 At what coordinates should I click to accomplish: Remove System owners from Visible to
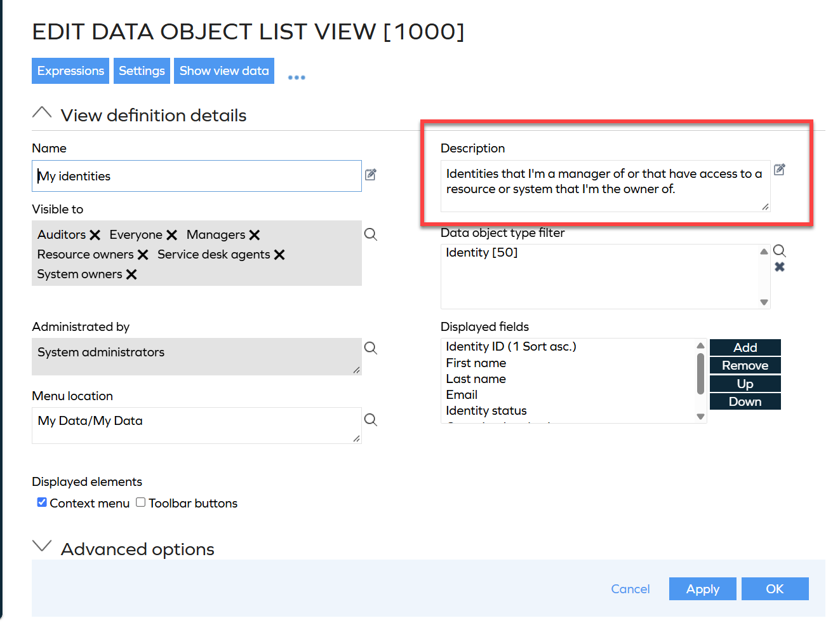131,274
